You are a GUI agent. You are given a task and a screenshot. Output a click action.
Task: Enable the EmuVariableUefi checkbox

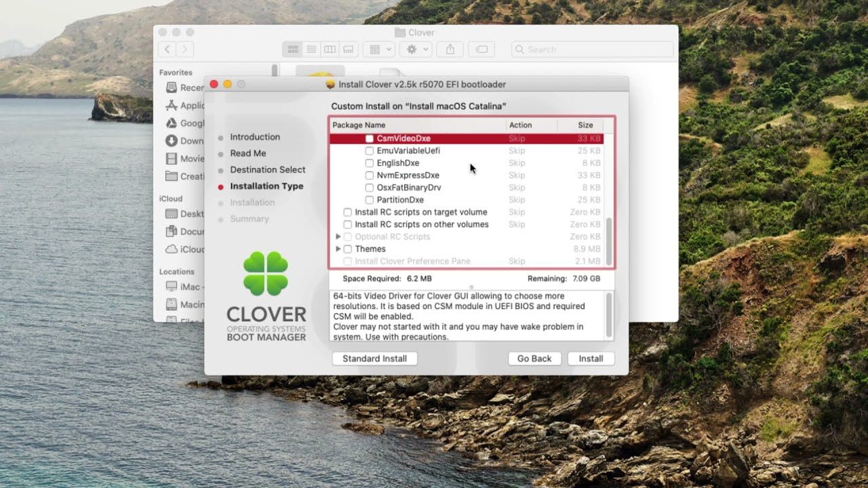370,150
